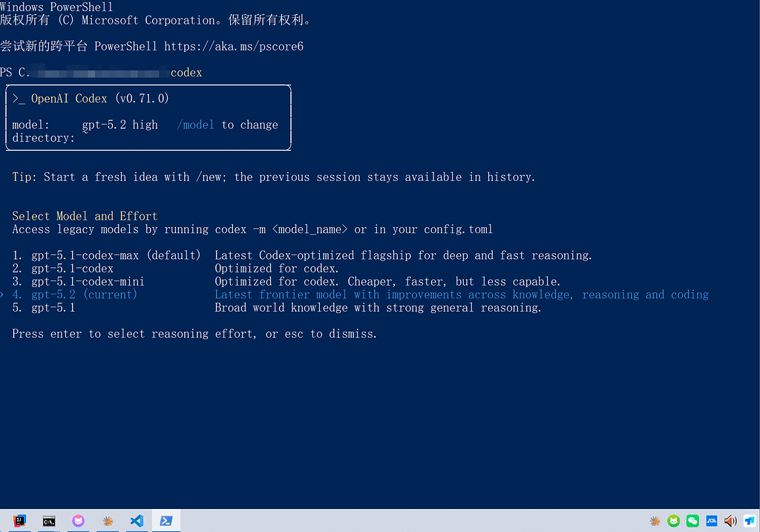760x532 pixels.
Task: Click the 'Windows PowerShell' header line
Action: 56,7
